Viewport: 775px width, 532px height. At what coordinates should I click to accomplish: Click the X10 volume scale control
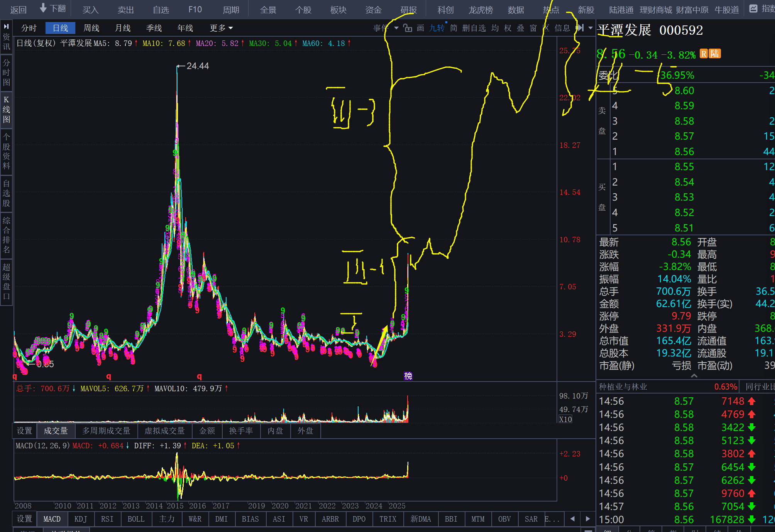[565, 419]
